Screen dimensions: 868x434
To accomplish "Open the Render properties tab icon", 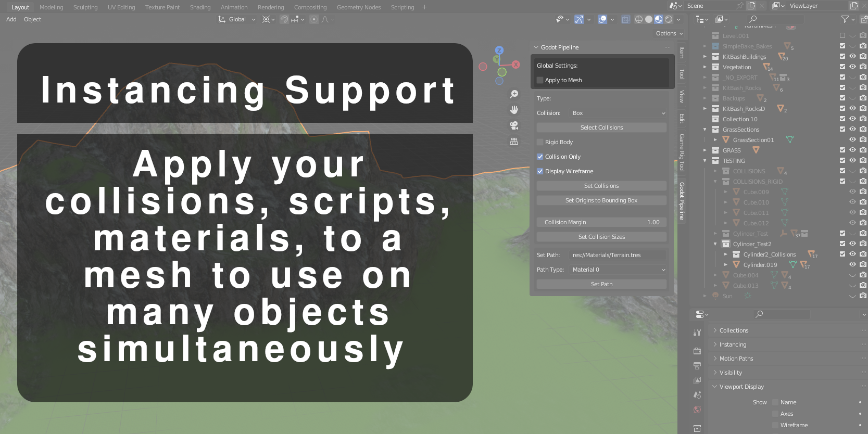I will pyautogui.click(x=697, y=351).
